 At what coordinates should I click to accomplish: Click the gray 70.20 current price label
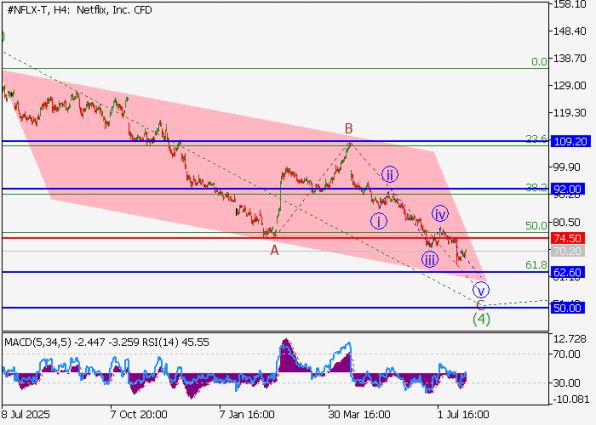(567, 251)
